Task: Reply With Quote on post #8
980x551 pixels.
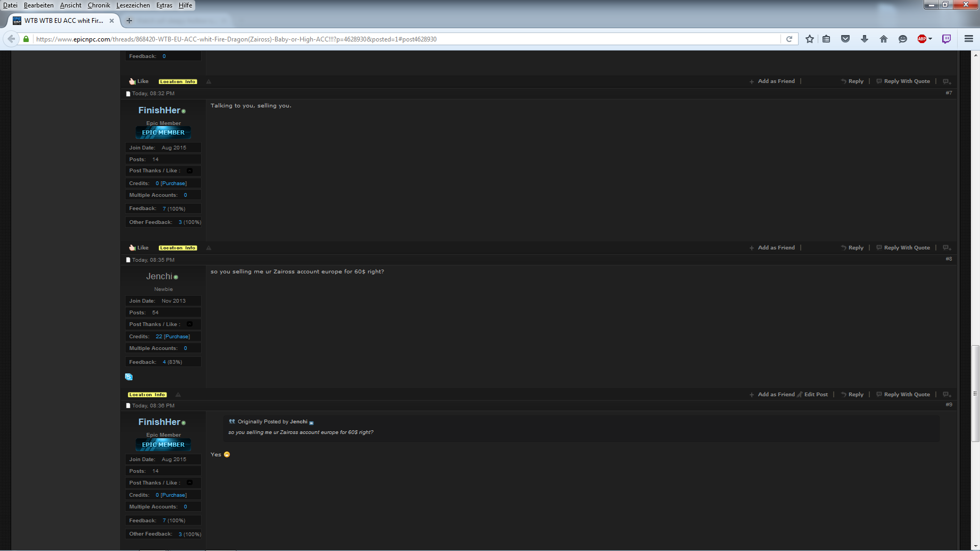Action: pos(903,395)
